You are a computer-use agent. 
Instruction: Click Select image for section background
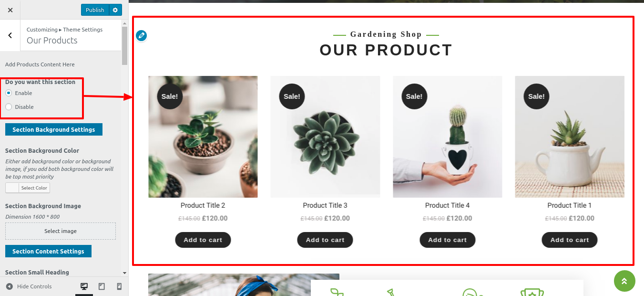click(61, 231)
